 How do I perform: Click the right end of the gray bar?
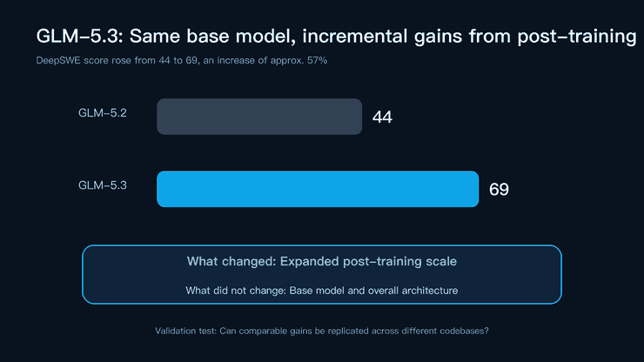coord(359,117)
